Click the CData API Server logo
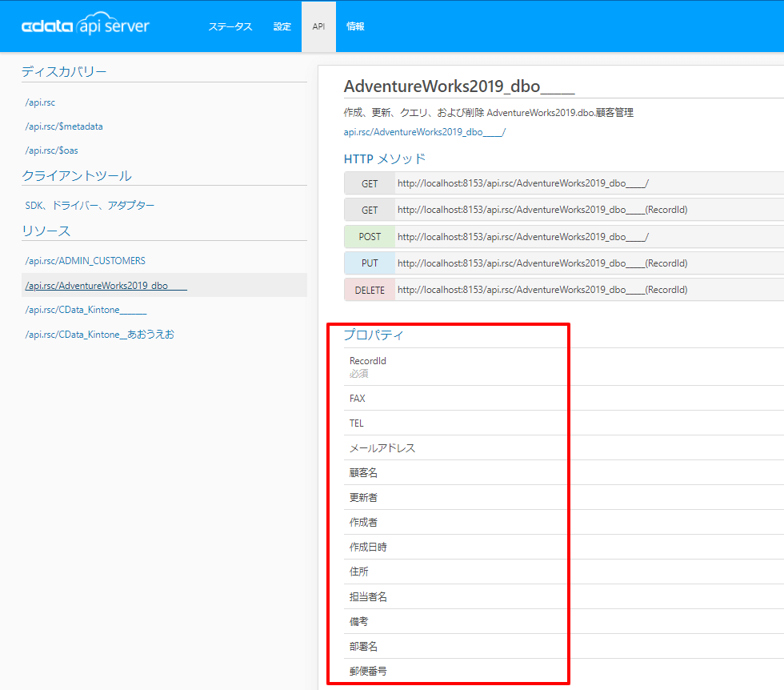The height and width of the screenshot is (690, 784). click(86, 24)
